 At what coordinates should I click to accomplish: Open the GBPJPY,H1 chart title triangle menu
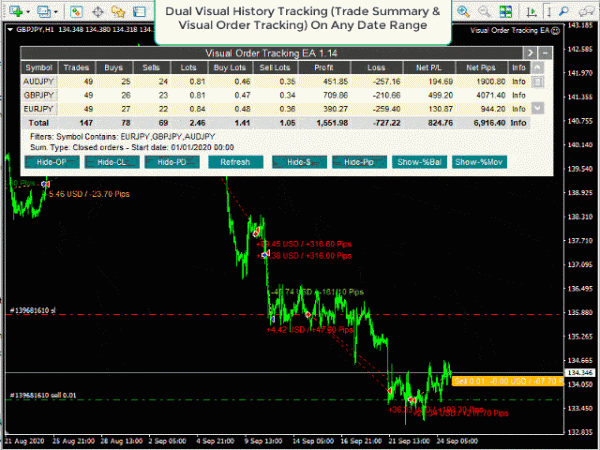pyautogui.click(x=8, y=29)
